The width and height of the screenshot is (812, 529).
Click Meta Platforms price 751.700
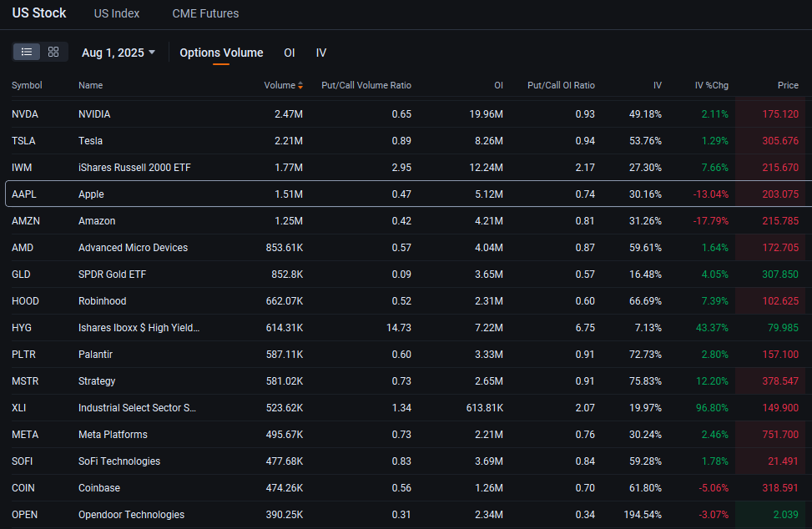pyautogui.click(x=780, y=435)
